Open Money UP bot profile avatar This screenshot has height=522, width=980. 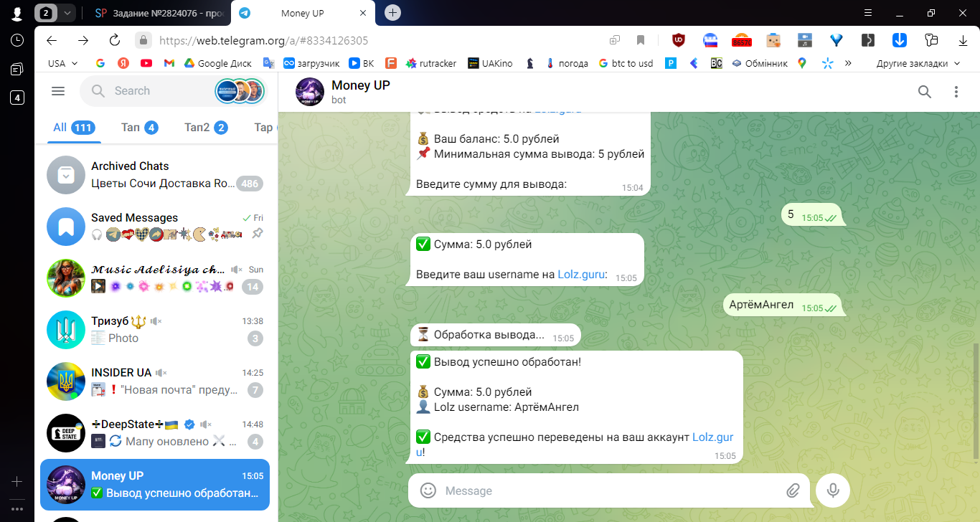click(x=310, y=92)
